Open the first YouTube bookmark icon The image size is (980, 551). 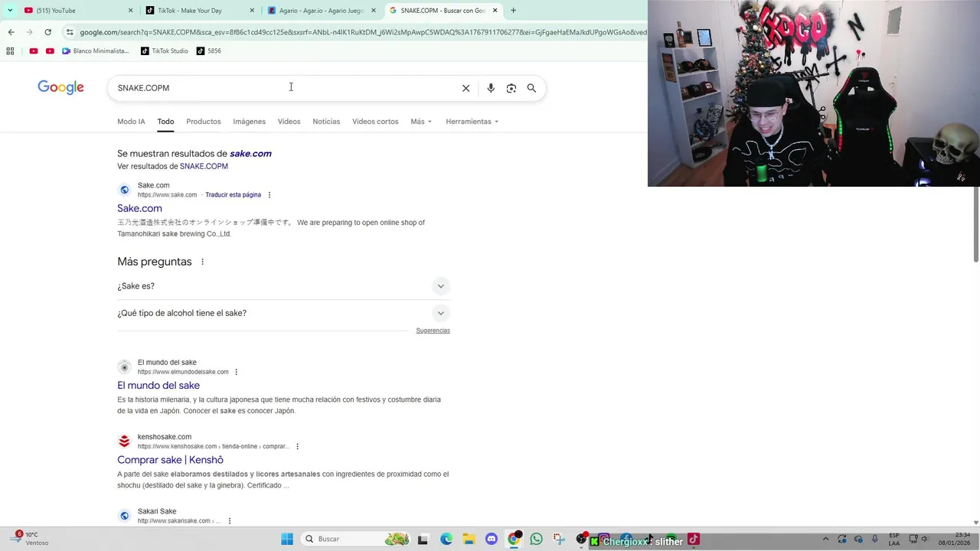[34, 51]
